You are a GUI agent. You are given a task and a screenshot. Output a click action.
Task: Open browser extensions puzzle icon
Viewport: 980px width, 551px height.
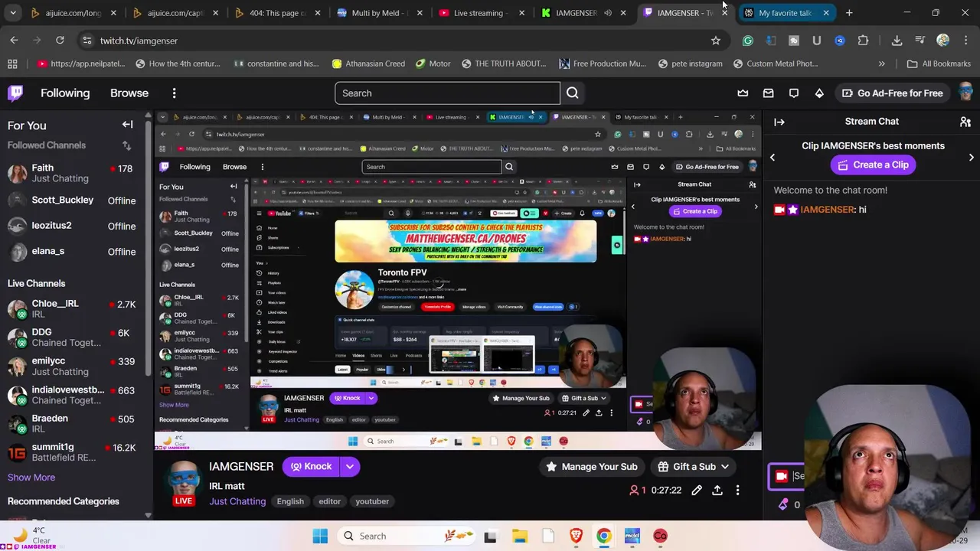pyautogui.click(x=863, y=41)
